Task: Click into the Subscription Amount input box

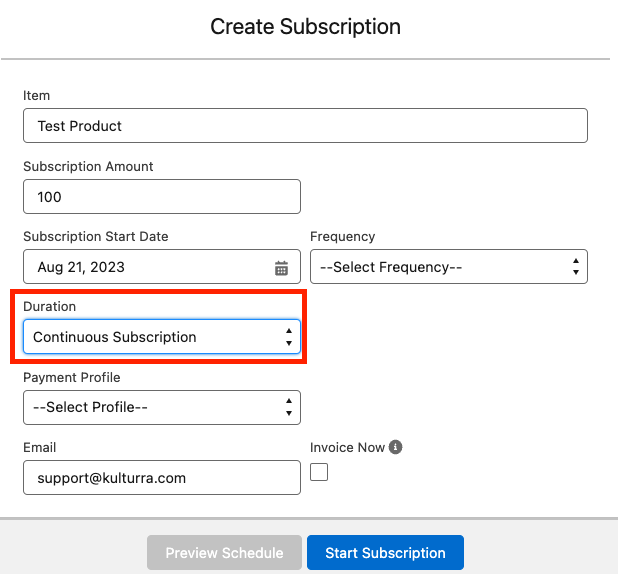Action: point(161,197)
